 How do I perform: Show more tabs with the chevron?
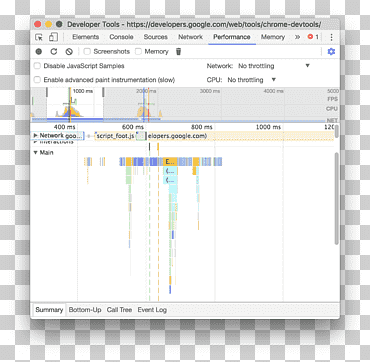pyautogui.click(x=297, y=37)
